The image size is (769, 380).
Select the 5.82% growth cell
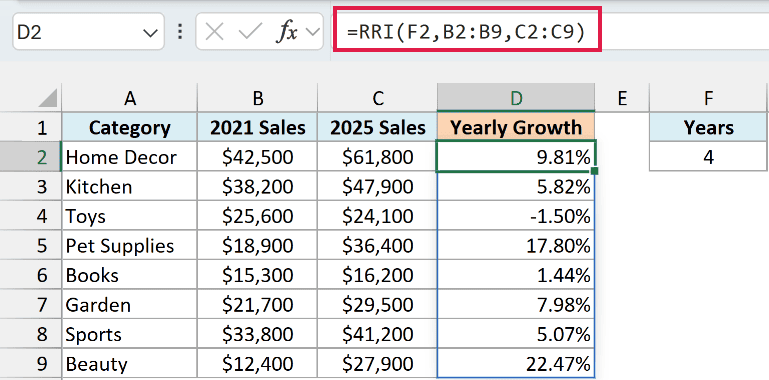click(x=516, y=186)
